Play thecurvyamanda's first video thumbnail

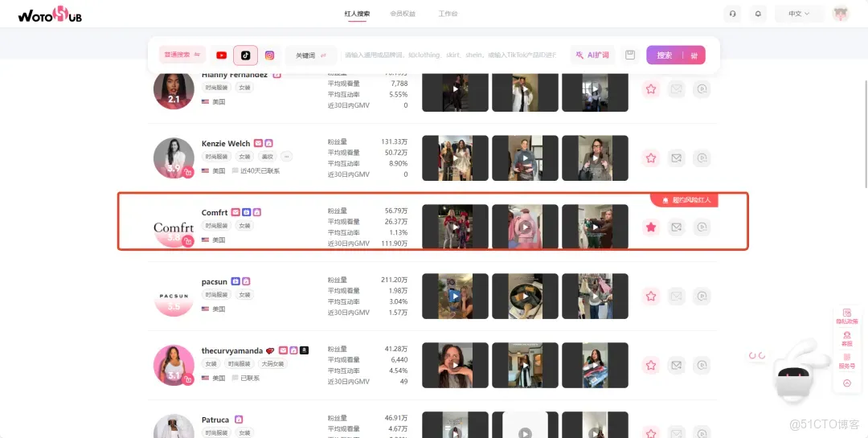point(455,365)
